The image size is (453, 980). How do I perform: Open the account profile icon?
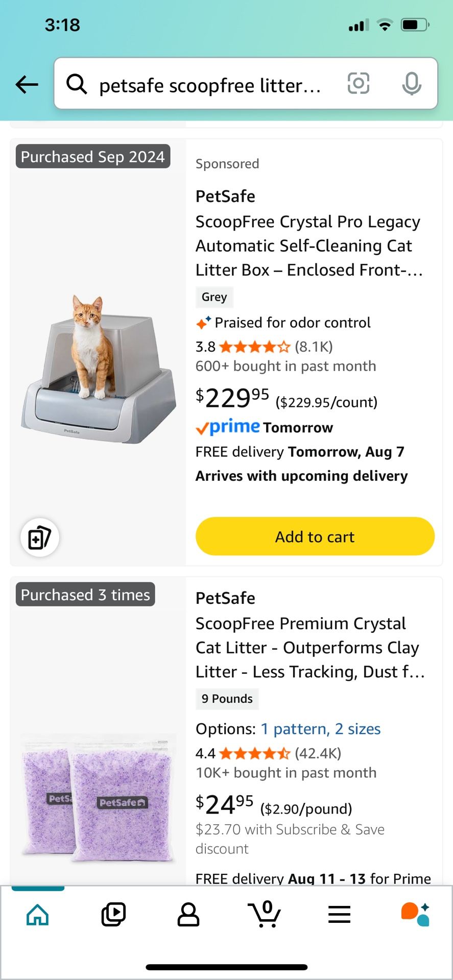click(x=188, y=914)
